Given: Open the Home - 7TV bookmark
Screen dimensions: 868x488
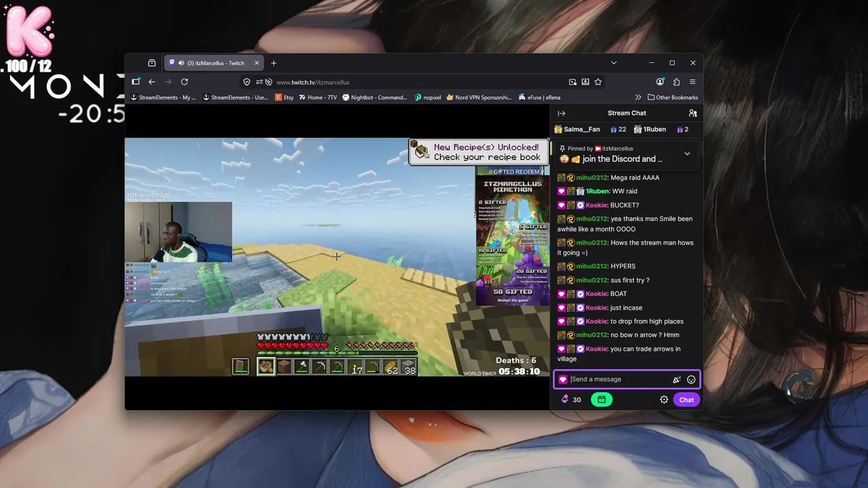Looking at the screenshot, I should click(317, 98).
